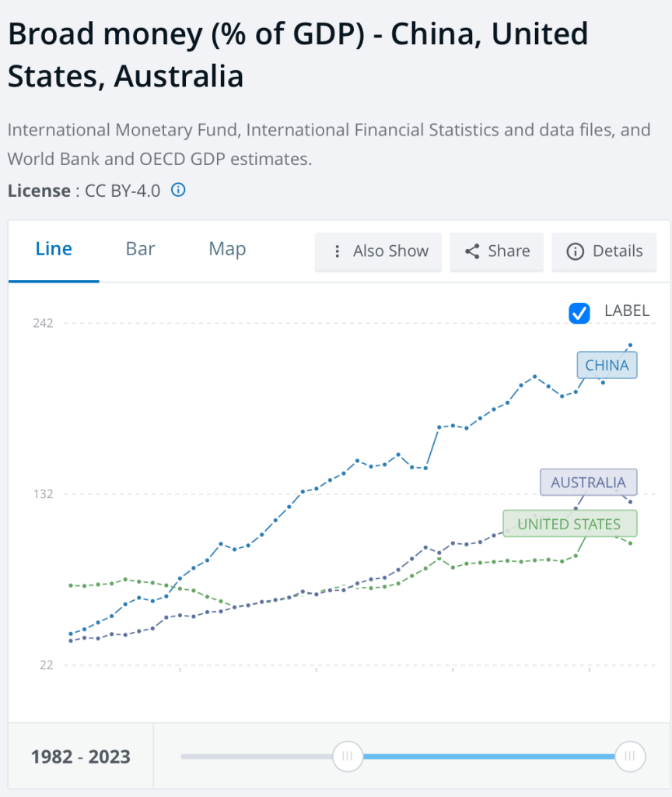Click the last China data point

[630, 345]
